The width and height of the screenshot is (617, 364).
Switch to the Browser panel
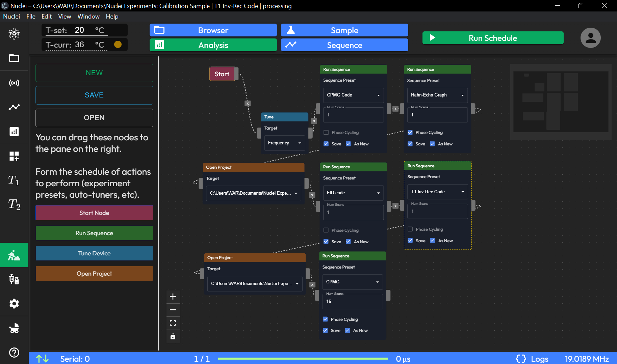[213, 30]
